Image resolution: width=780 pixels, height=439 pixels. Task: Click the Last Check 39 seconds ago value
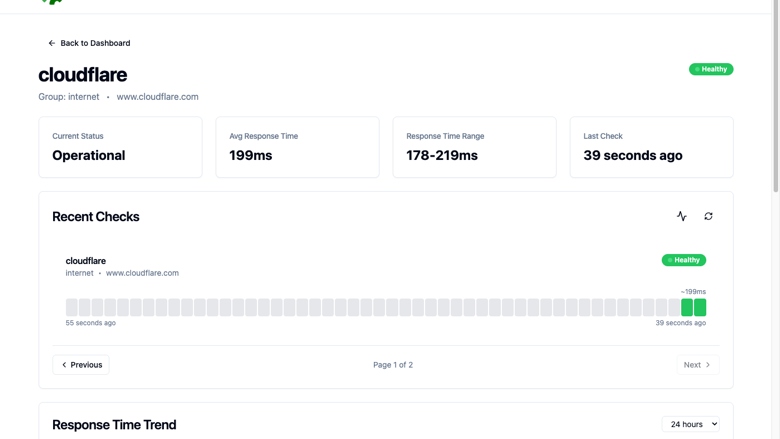[633, 156]
